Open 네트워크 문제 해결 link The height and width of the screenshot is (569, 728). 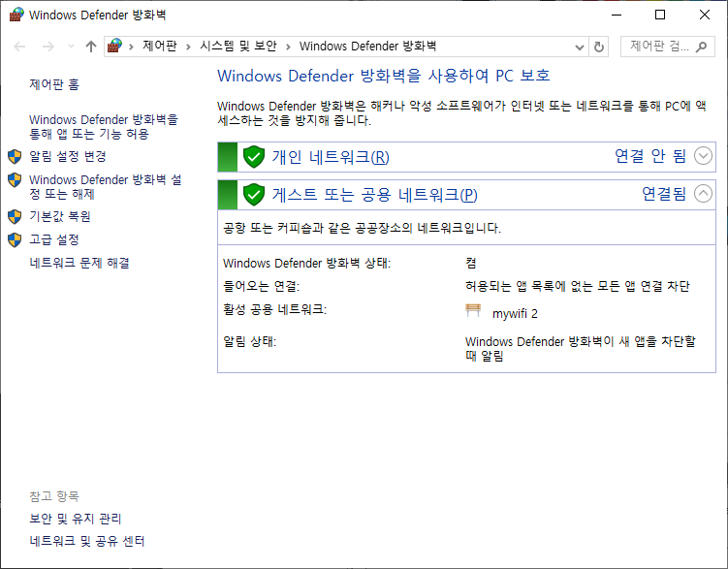79,263
